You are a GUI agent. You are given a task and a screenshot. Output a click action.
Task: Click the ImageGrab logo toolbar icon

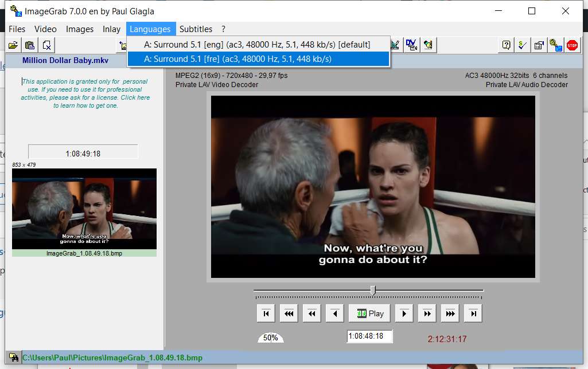click(x=555, y=45)
